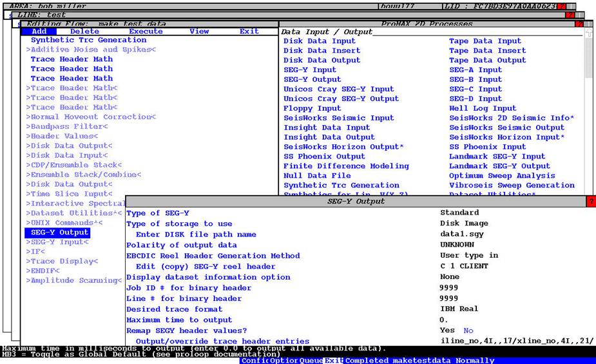Choose SEG-Y Input from processes list
This screenshot has width=596, height=364.
[x=310, y=70]
